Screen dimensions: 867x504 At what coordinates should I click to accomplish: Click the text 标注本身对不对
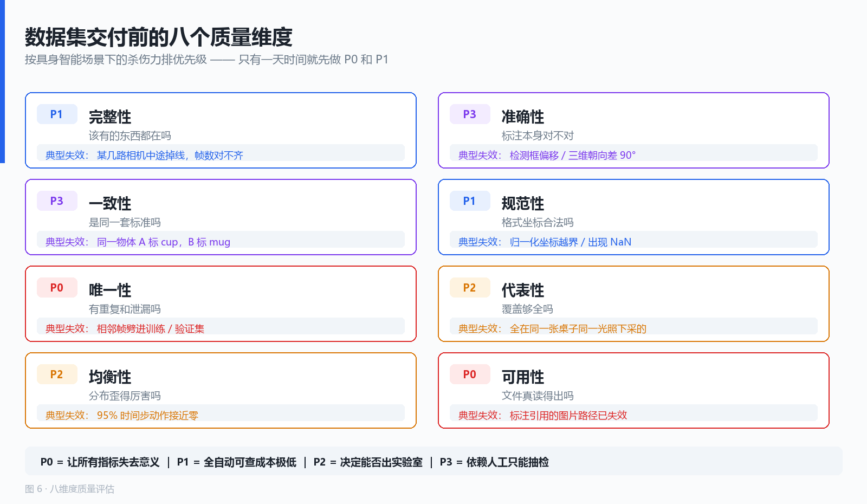[x=538, y=135]
